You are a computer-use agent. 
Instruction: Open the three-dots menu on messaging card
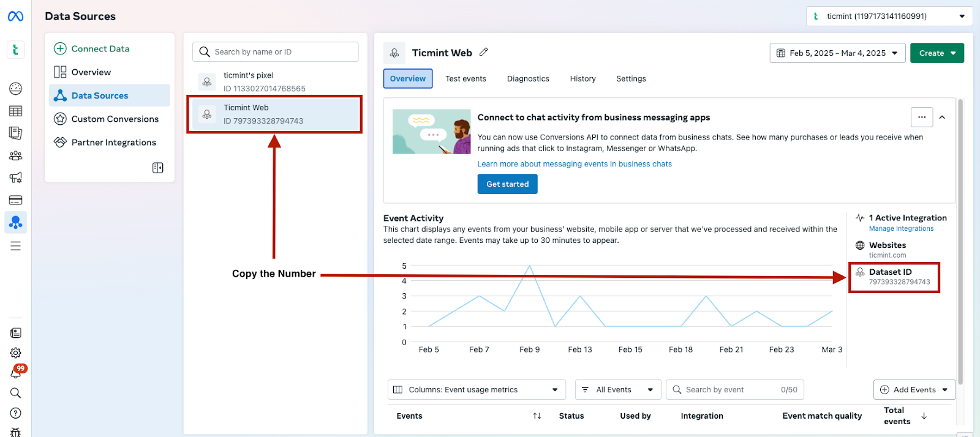[x=922, y=117]
